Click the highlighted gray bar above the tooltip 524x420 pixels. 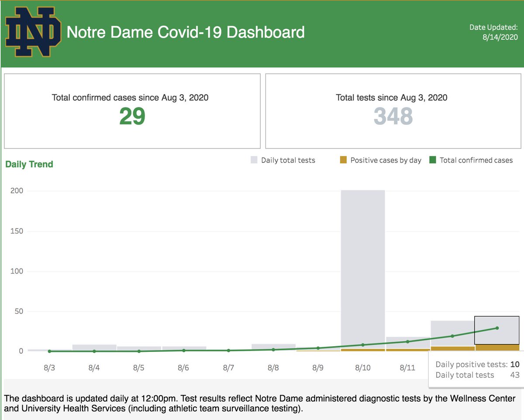tap(497, 330)
